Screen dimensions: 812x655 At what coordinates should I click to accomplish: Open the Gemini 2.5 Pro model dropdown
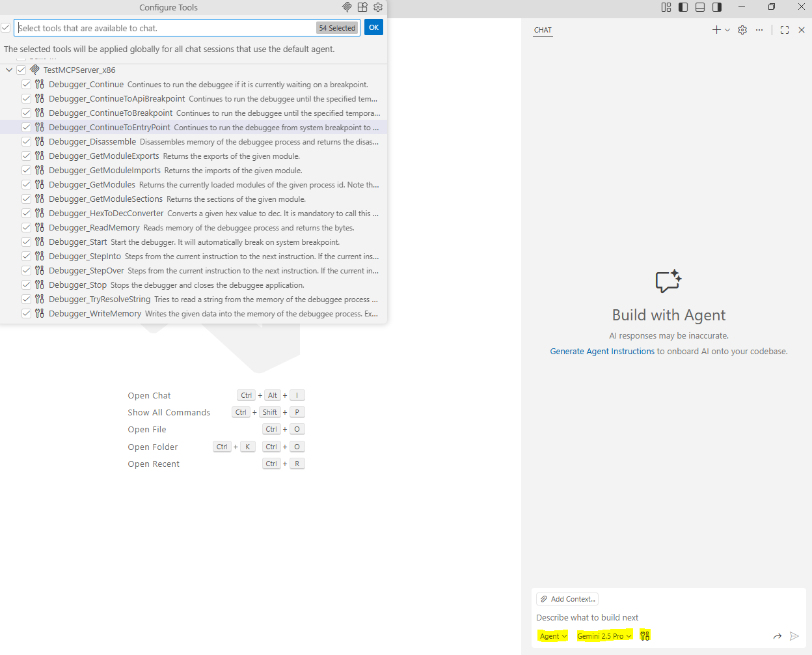[604, 636]
